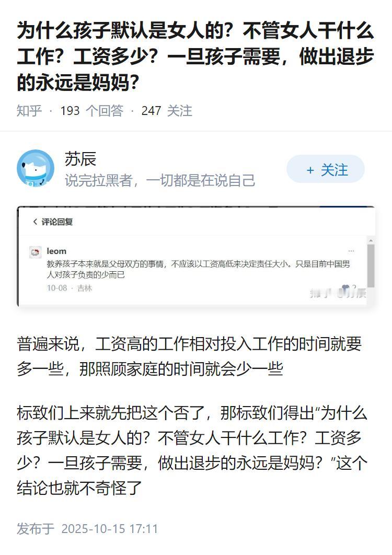Click the plus 关注 follow button
This screenshot has width=392, height=555.
click(x=326, y=170)
